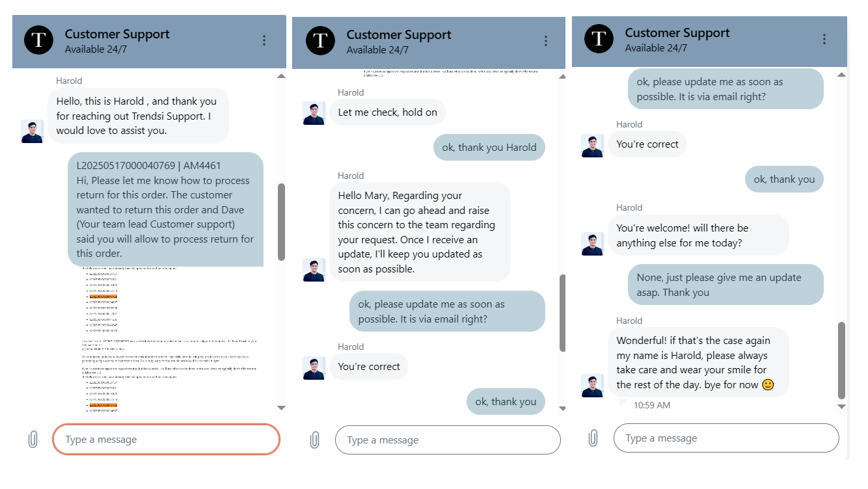Click the message input field in the middle chat panel
The image size is (868, 489).
447,440
